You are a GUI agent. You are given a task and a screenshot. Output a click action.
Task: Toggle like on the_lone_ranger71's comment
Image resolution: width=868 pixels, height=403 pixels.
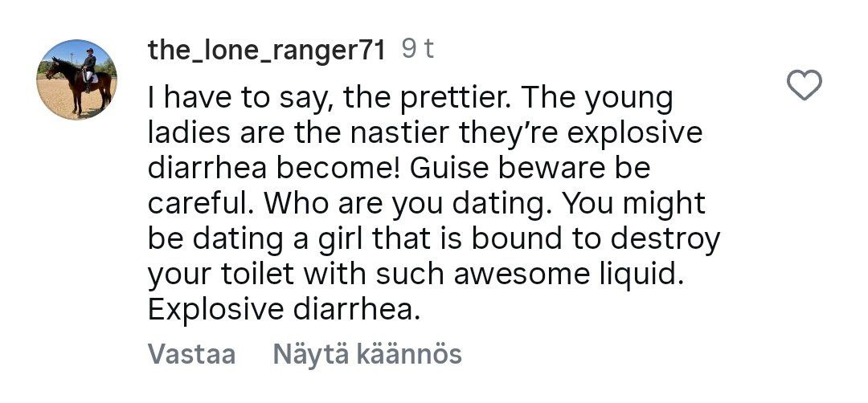[x=805, y=86]
